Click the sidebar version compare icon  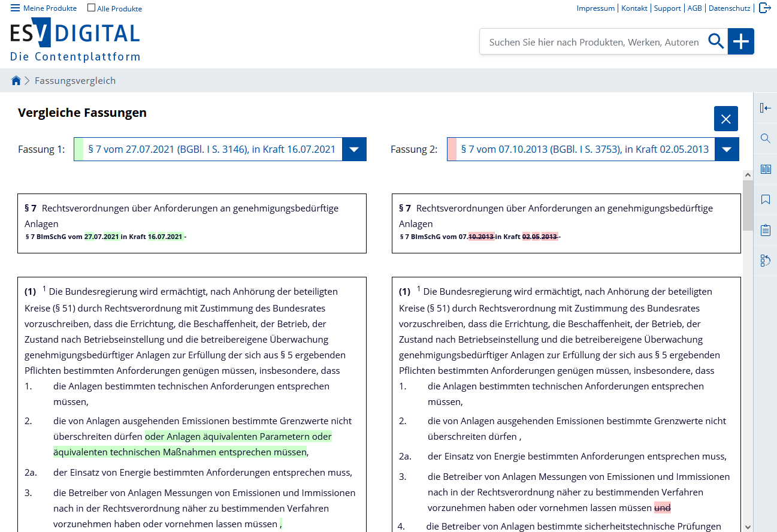(x=765, y=261)
